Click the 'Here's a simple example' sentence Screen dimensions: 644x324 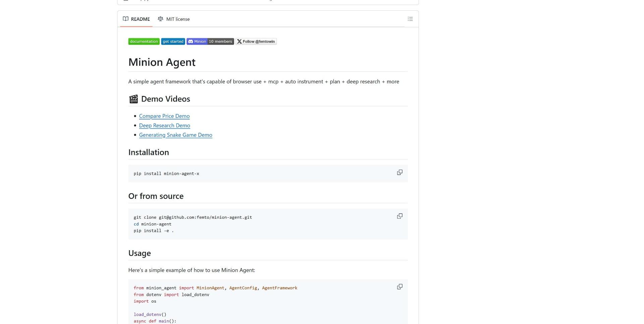tap(192, 270)
